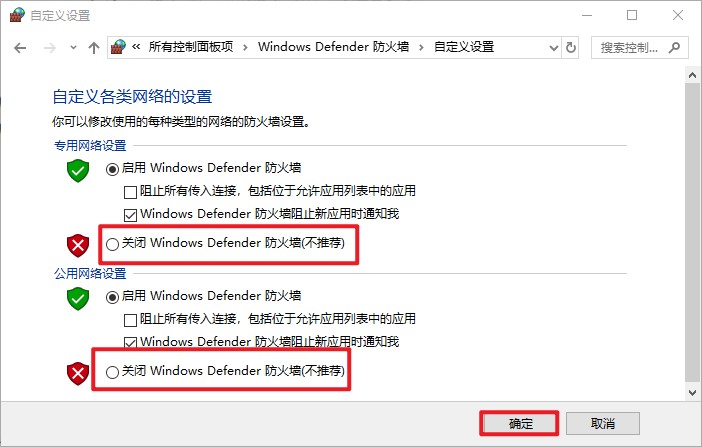The image size is (702, 447).
Task: Click the 专用网络设置 section heading
Action: click(x=90, y=146)
